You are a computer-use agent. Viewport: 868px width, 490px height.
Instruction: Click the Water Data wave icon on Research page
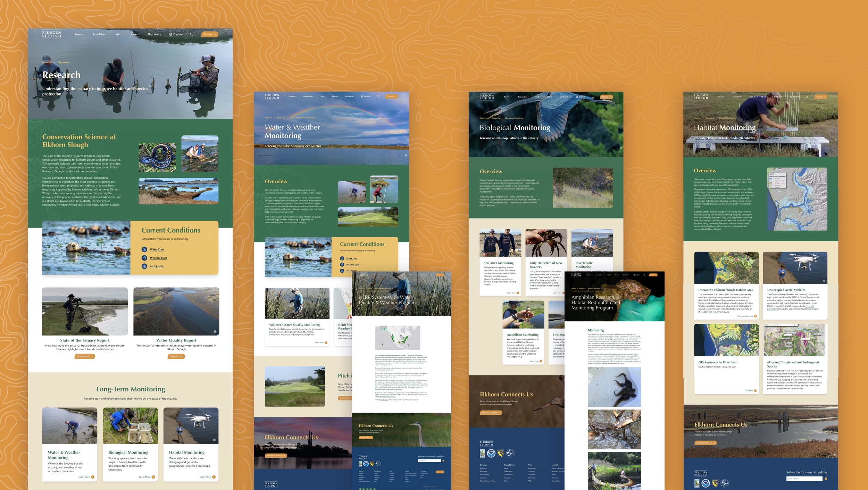pyautogui.click(x=144, y=250)
